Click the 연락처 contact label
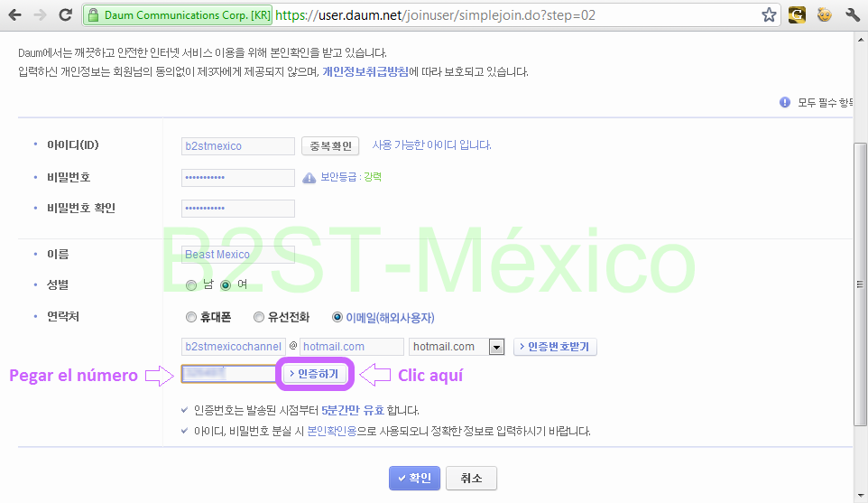 click(63, 317)
